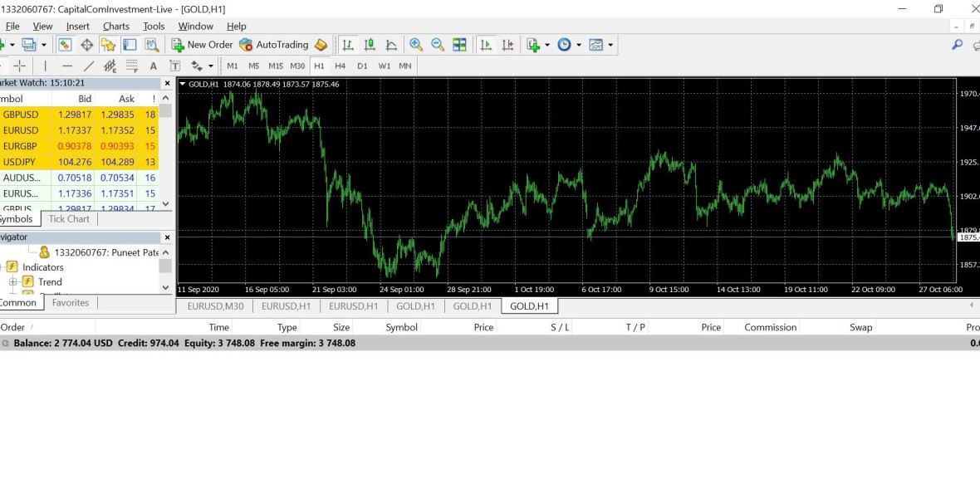Viewport: 980px width, 498px height.
Task: Select the USDJPY row in Market Watch
Action: click(80, 162)
